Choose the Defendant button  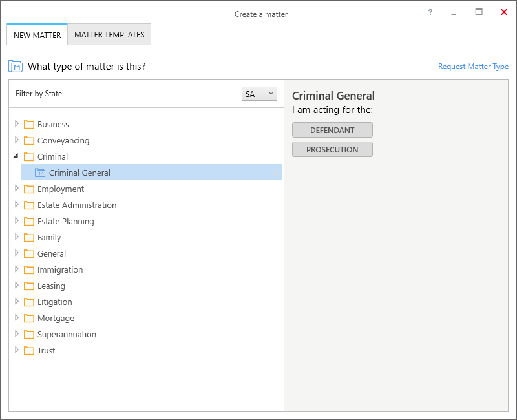click(332, 131)
